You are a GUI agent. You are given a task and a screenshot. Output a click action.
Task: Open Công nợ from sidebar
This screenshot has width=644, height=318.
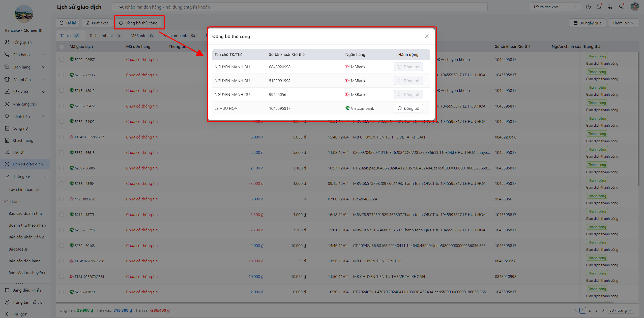click(x=20, y=128)
